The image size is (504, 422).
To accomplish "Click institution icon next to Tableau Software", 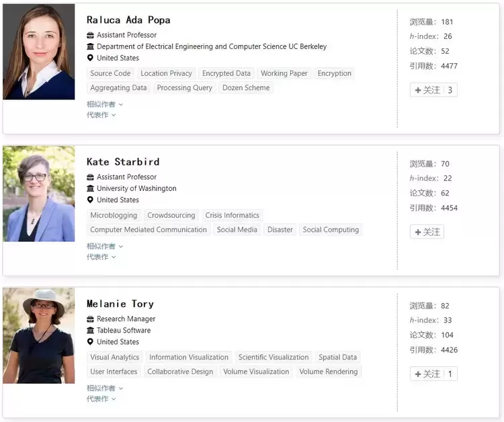I will pos(91,331).
